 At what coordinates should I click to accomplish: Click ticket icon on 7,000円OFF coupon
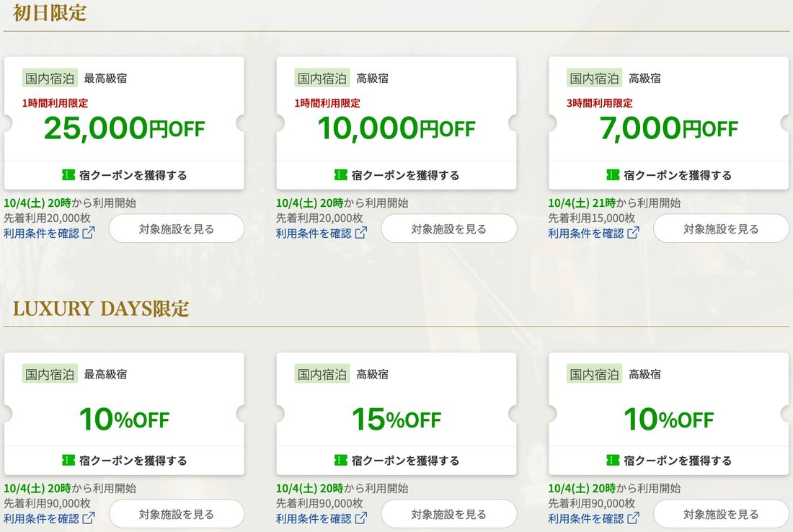pos(613,175)
